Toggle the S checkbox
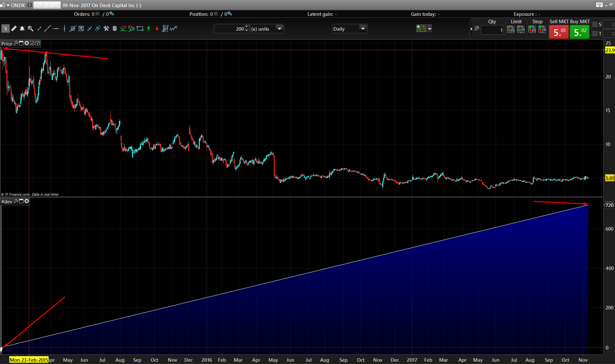 [595, 25]
